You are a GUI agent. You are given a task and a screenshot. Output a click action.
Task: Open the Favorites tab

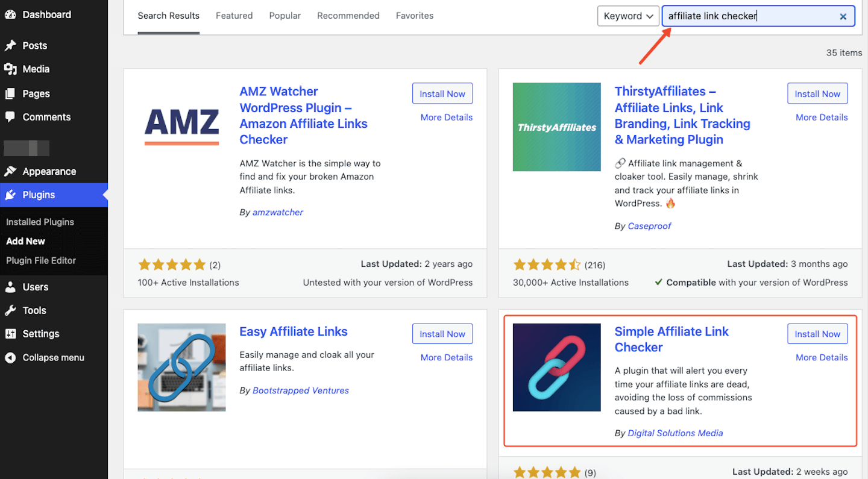click(415, 16)
